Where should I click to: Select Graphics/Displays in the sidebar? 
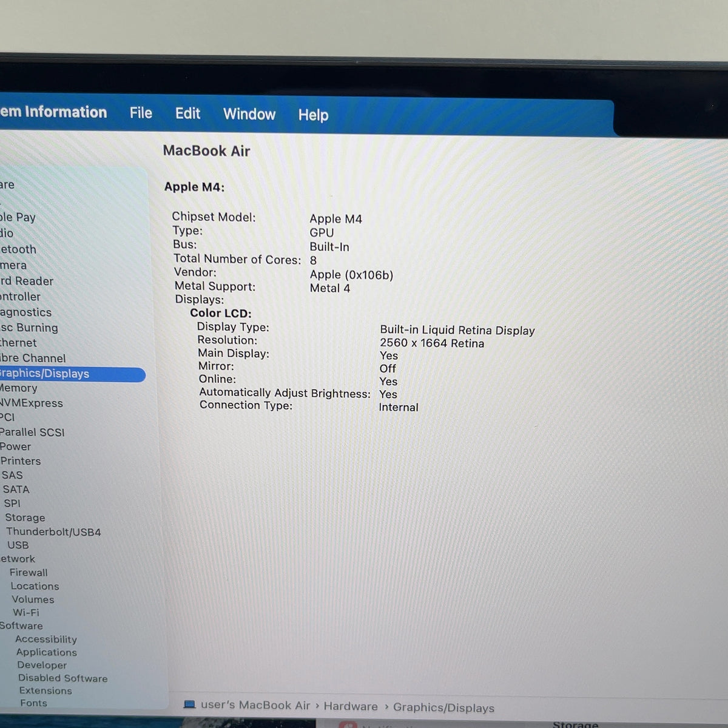[73, 374]
